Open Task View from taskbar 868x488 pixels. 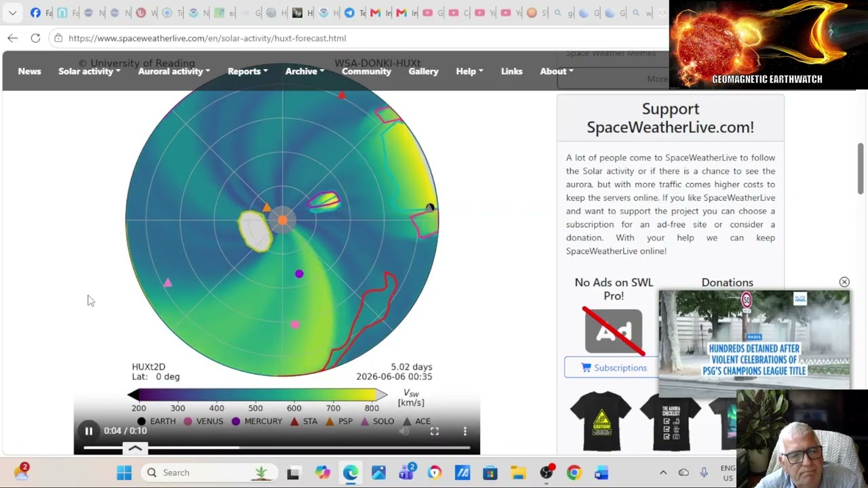point(293,472)
